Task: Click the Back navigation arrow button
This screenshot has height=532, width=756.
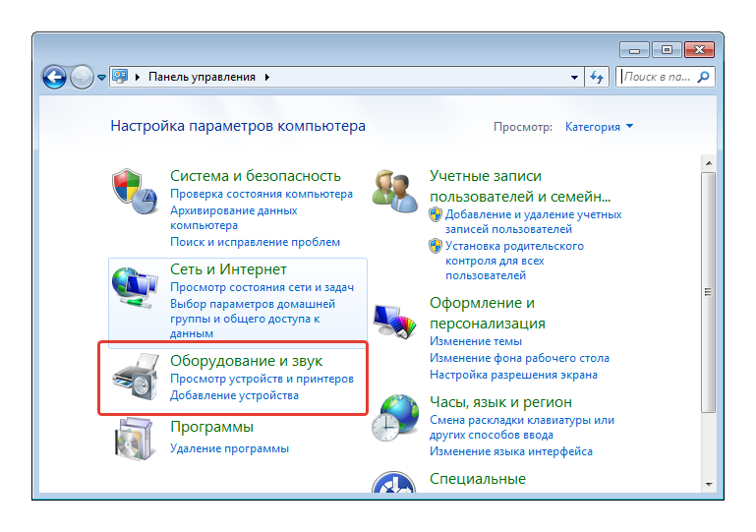Action: pyautogui.click(x=54, y=77)
